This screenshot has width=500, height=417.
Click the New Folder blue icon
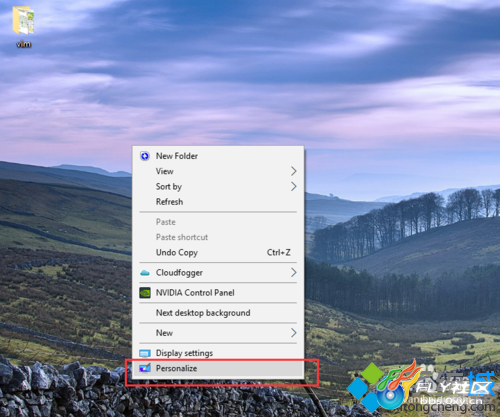[145, 156]
